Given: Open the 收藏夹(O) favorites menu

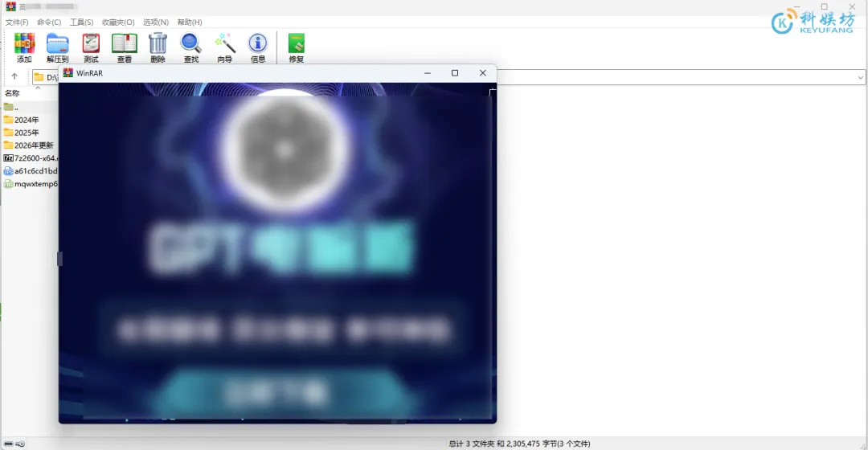Looking at the screenshot, I should (118, 22).
